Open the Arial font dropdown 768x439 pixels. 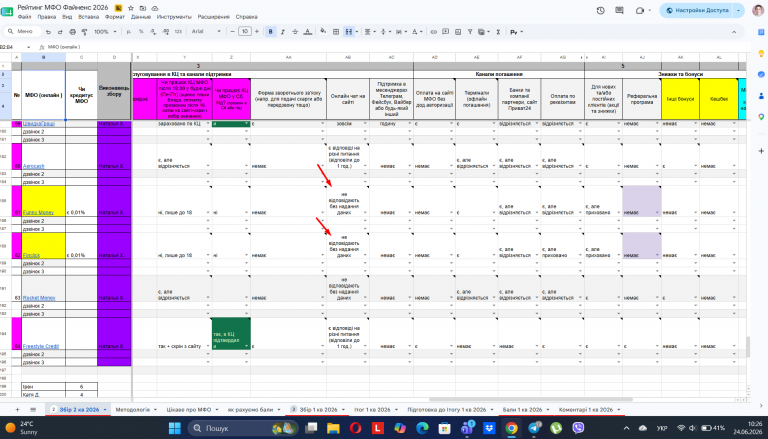click(206, 32)
